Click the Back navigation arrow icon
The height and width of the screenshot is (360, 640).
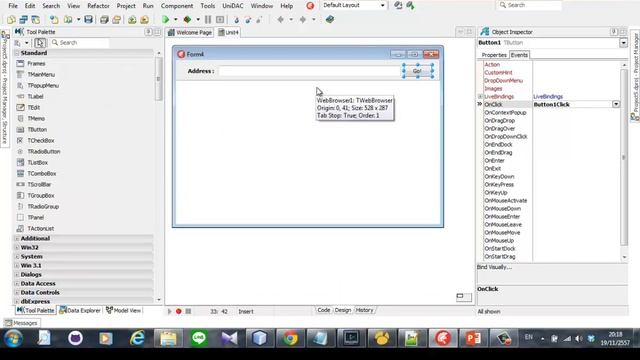280,19
